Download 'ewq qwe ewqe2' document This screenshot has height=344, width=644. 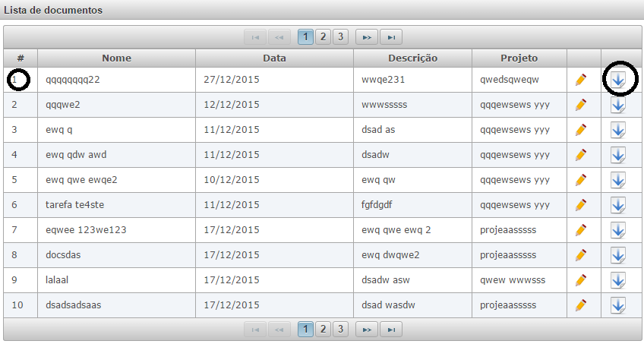[618, 180]
